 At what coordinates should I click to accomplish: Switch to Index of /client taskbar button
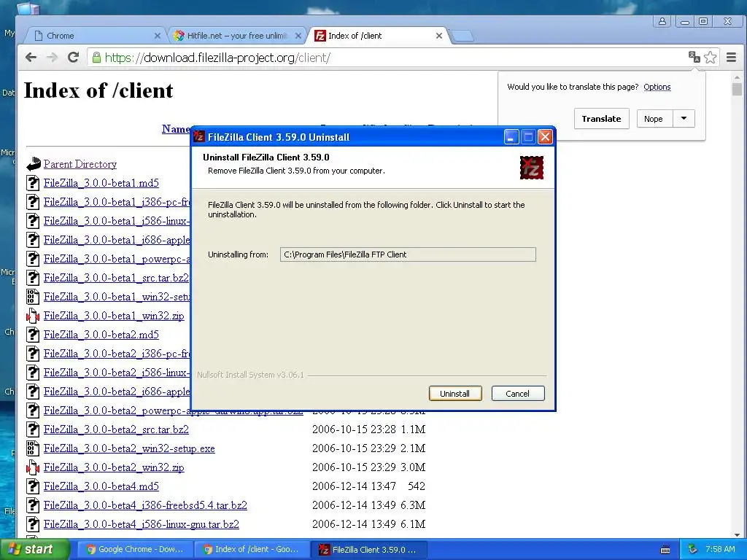(252, 549)
